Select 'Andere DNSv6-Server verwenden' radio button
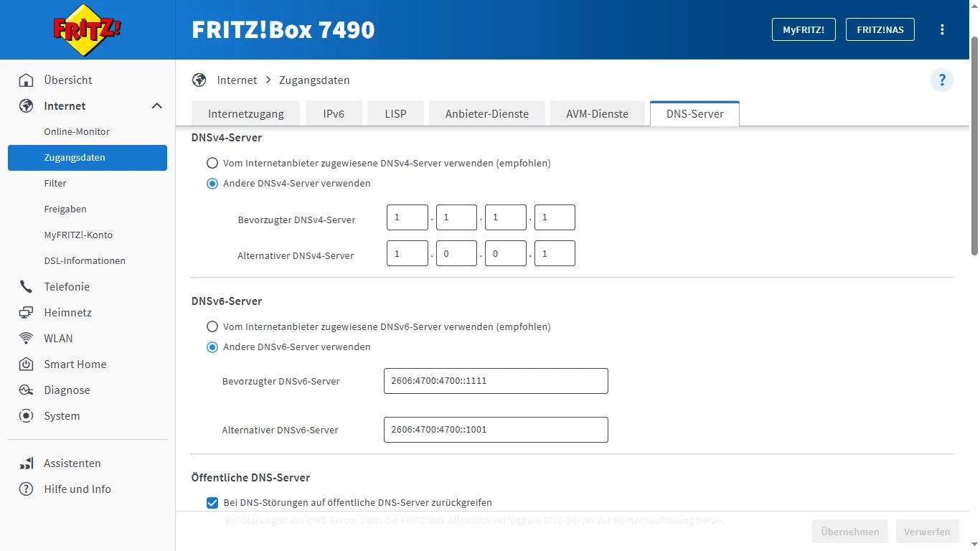 (212, 347)
